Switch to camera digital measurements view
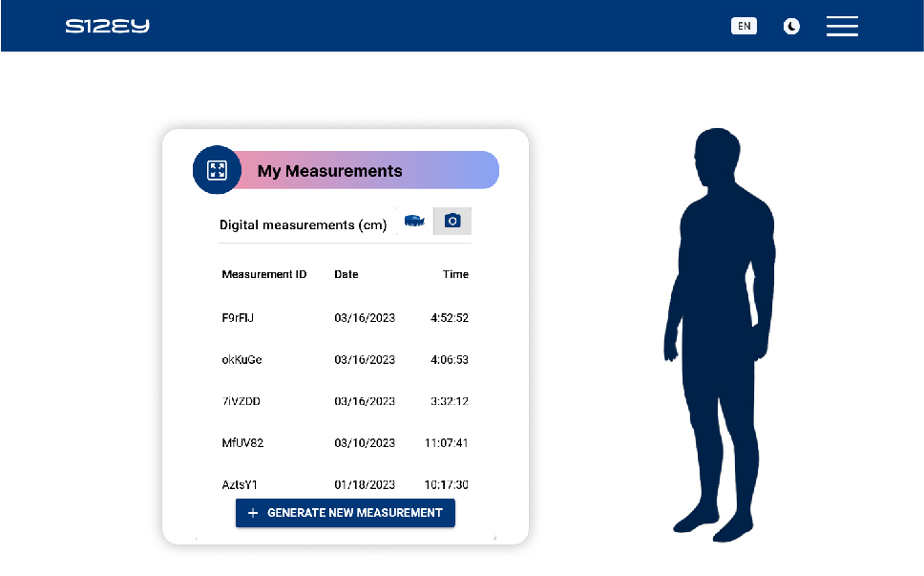The image size is (924, 576). point(452,221)
